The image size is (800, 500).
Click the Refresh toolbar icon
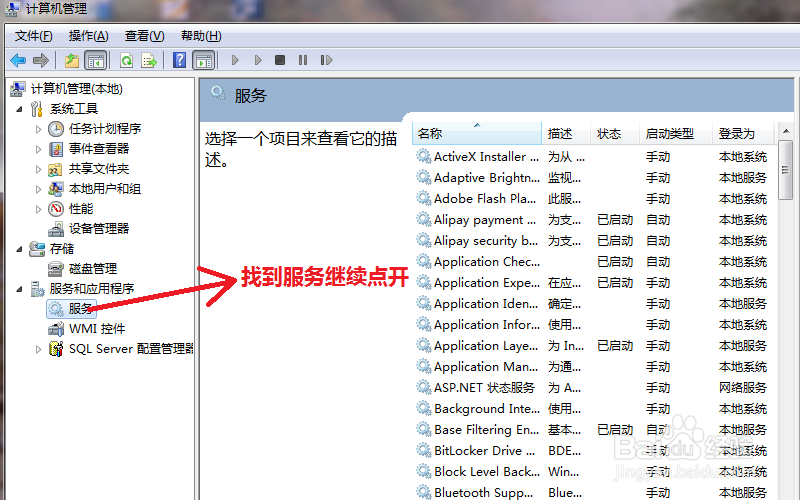pos(126,60)
